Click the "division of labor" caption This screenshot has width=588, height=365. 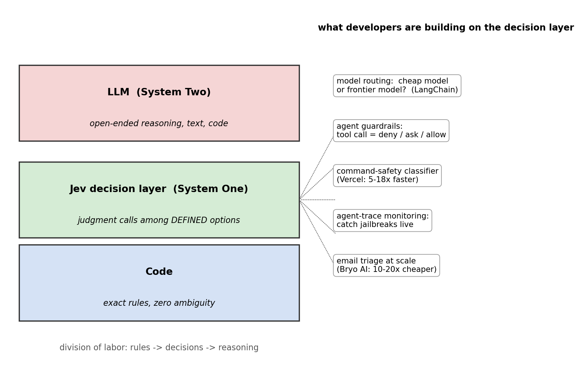tap(159, 348)
